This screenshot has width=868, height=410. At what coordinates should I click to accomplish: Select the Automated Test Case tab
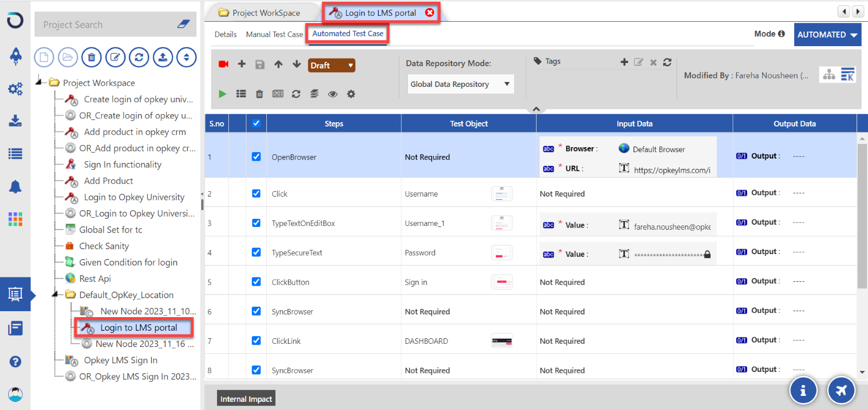(x=348, y=34)
